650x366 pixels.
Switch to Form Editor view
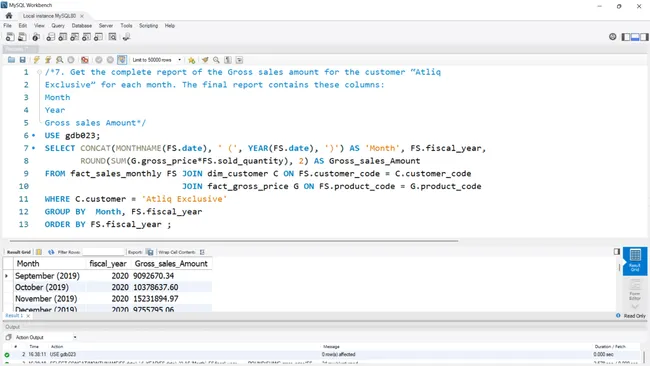(x=635, y=289)
